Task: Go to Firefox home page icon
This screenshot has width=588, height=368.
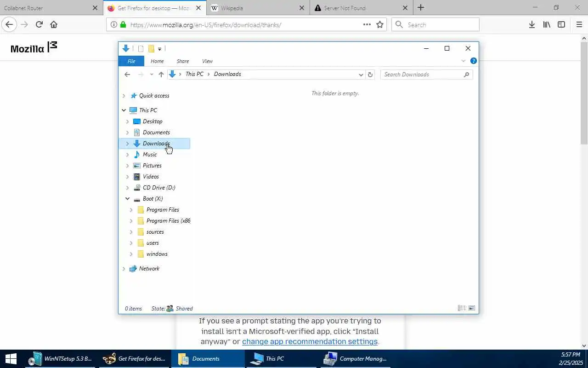Action: [54, 25]
